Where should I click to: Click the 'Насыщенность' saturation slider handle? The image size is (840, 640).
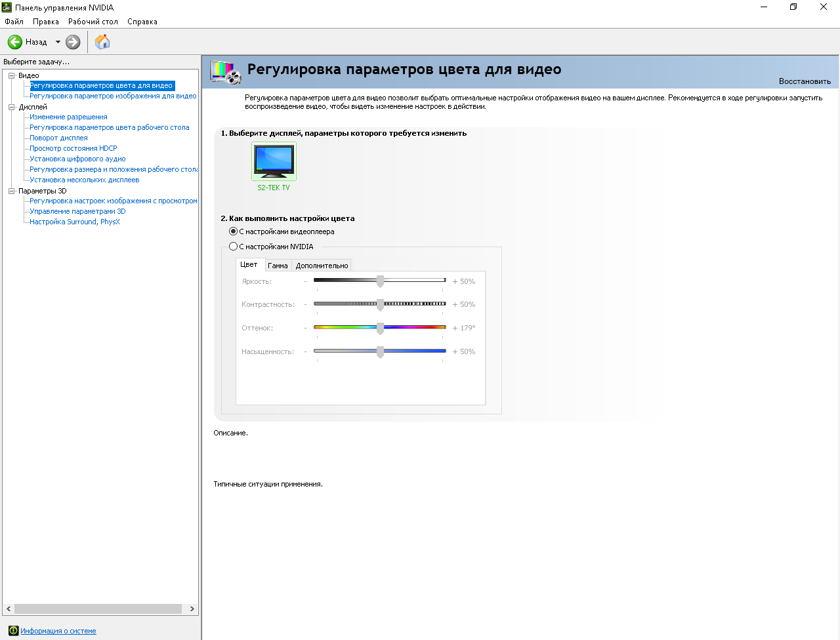[380, 351]
